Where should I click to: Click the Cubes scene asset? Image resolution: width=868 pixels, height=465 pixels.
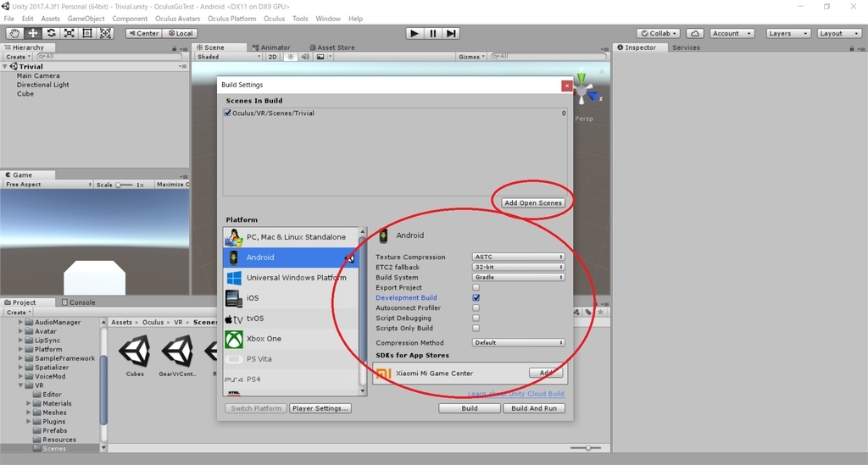point(135,357)
